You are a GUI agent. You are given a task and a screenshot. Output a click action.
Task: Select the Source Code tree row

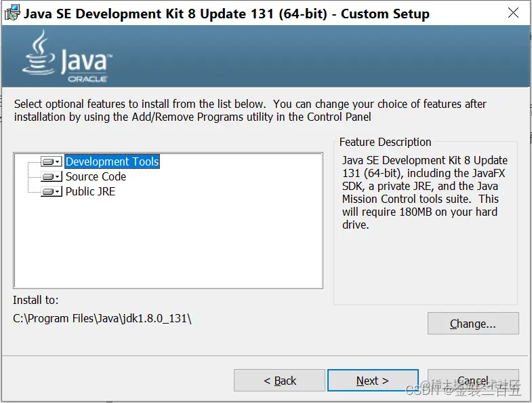[96, 176]
